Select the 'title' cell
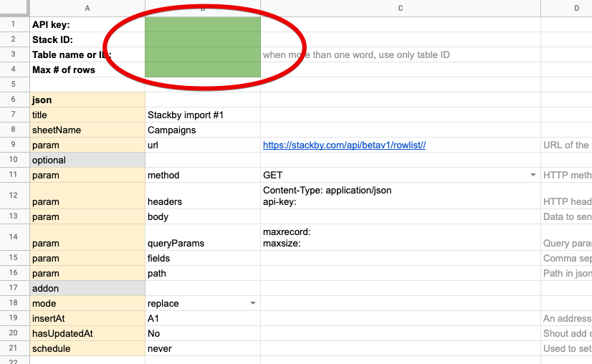592x364 pixels. (x=87, y=115)
